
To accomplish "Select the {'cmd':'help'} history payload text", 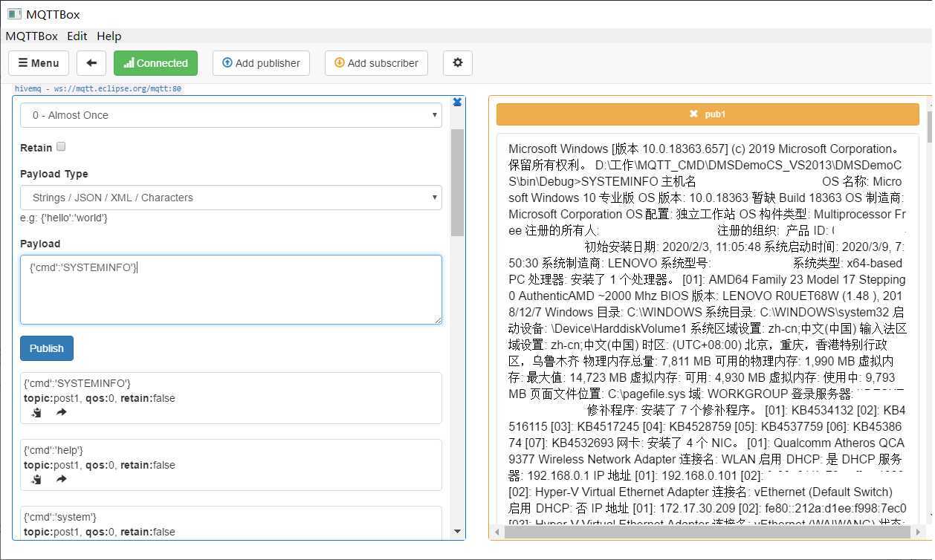I will [x=54, y=450].
